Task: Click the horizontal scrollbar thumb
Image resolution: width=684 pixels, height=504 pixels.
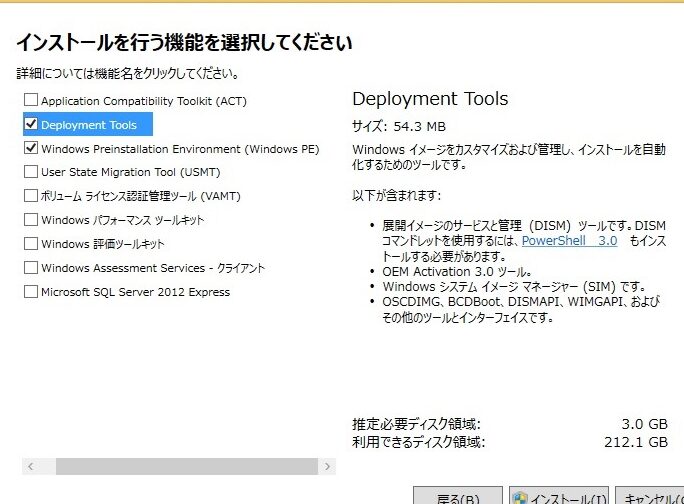Action: tap(160, 467)
